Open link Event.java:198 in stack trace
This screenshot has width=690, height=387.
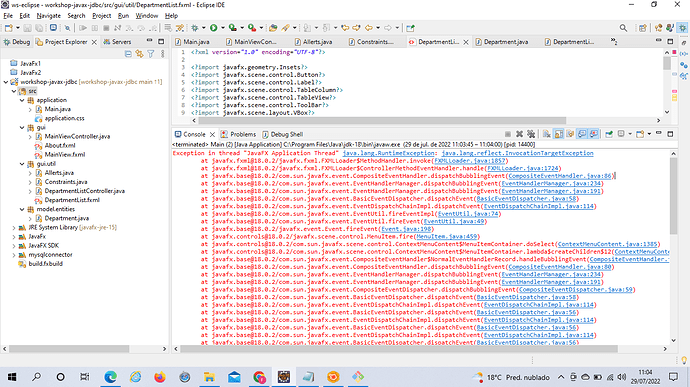point(406,229)
